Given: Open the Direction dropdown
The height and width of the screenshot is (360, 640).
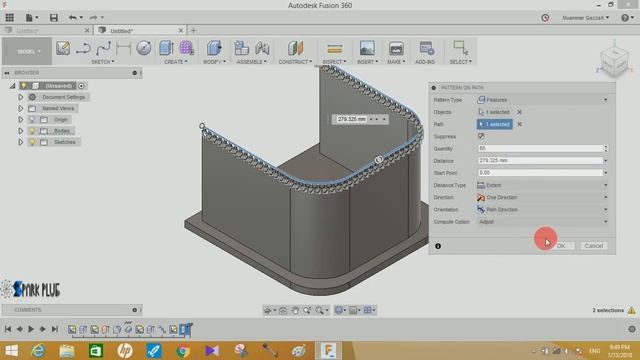Looking at the screenshot, I should click(542, 198).
